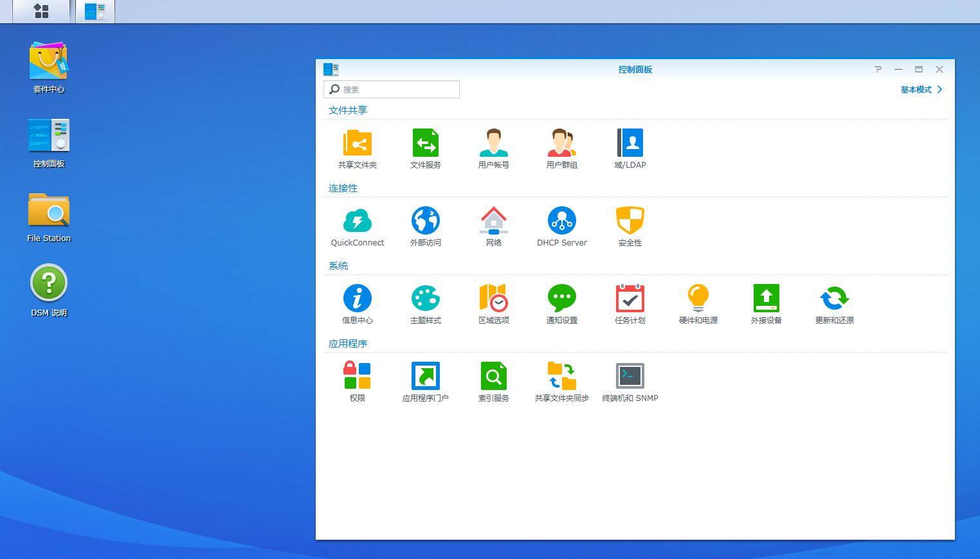Viewport: 980px width, 559px height.
Task: Open 任务计划 task scheduler
Action: (630, 299)
